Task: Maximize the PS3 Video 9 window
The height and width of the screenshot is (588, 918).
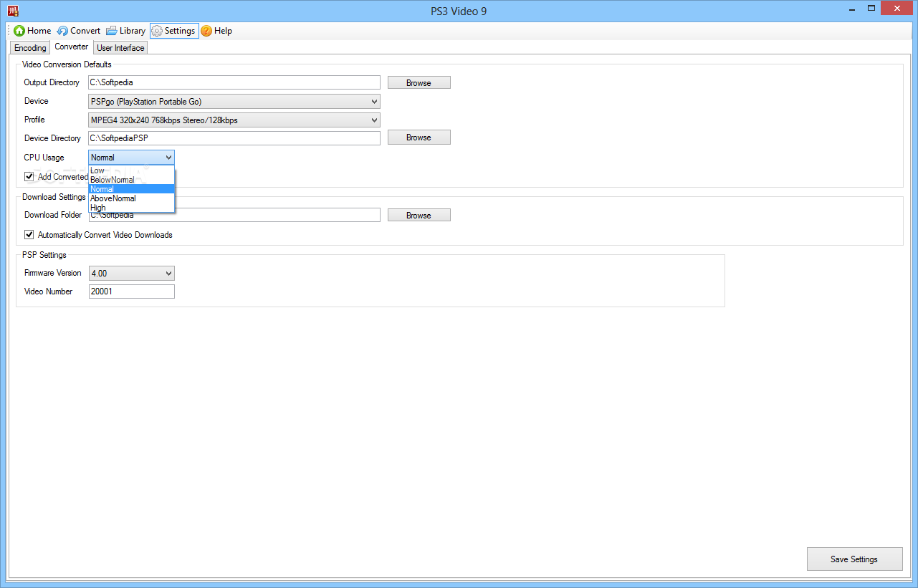Action: (x=872, y=9)
